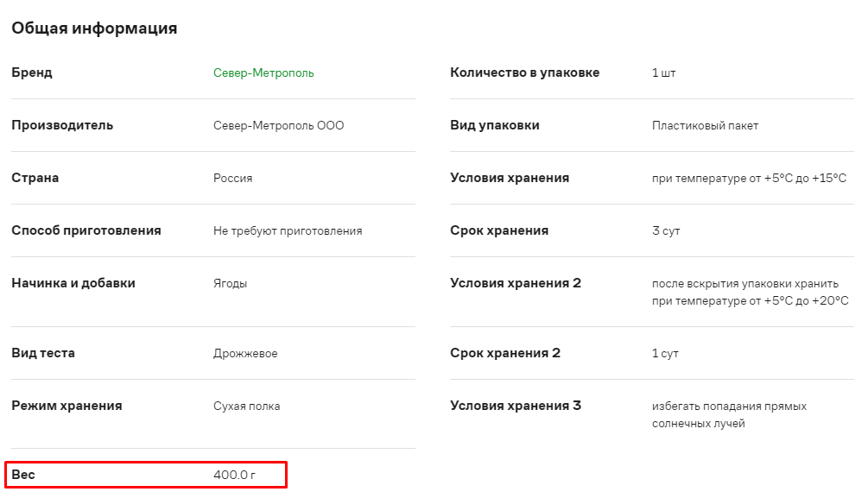The width and height of the screenshot is (868, 498).
Task: Select the Бренд label
Action: coord(32,72)
